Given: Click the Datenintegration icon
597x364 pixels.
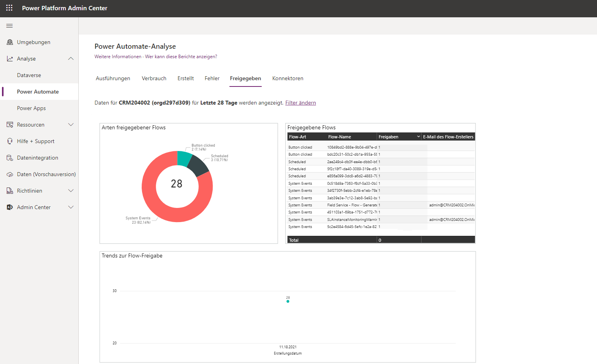Looking at the screenshot, I should coord(10,158).
